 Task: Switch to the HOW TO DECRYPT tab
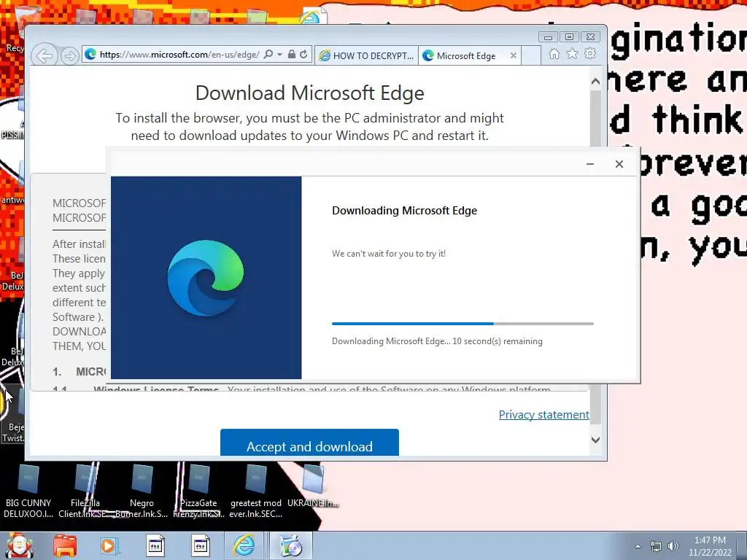[x=366, y=55]
